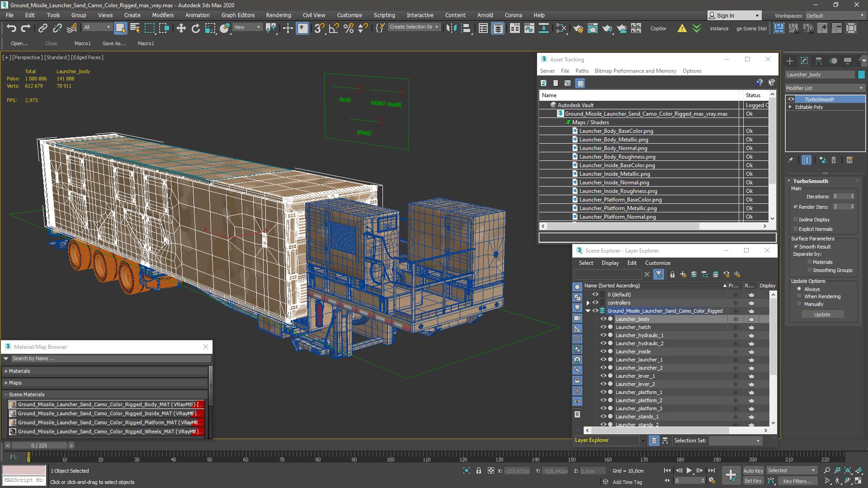Image resolution: width=868 pixels, height=488 pixels.
Task: Click the time slider 0 / 225
Action: pos(39,446)
